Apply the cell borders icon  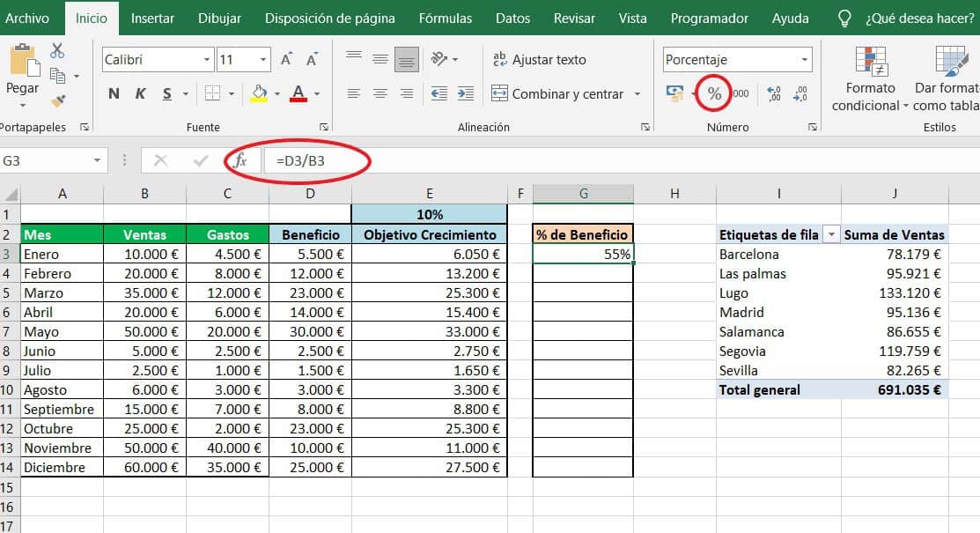tap(212, 94)
